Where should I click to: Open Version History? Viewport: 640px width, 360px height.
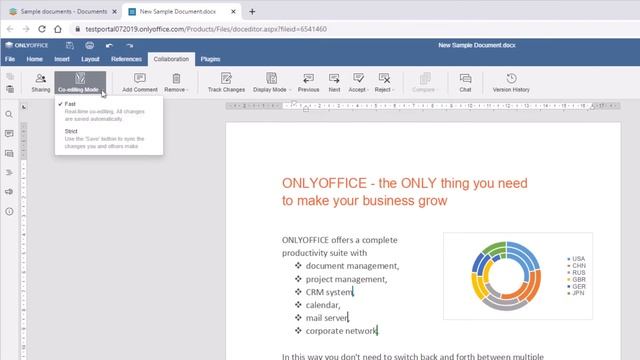pos(511,82)
